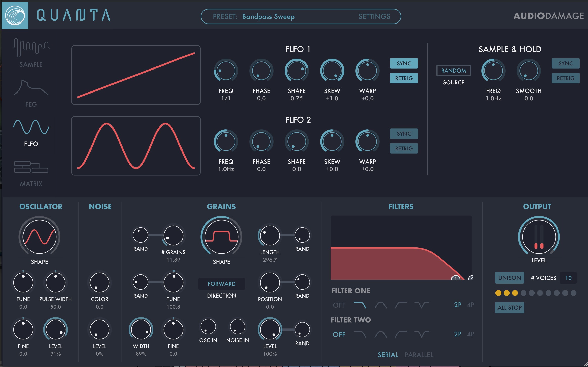
Task: Click Sample & Hold SMOOTH knob
Action: click(529, 71)
